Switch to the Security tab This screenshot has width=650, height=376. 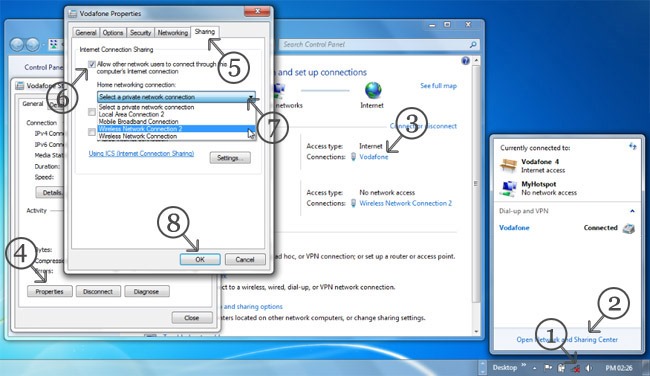pyautogui.click(x=140, y=33)
